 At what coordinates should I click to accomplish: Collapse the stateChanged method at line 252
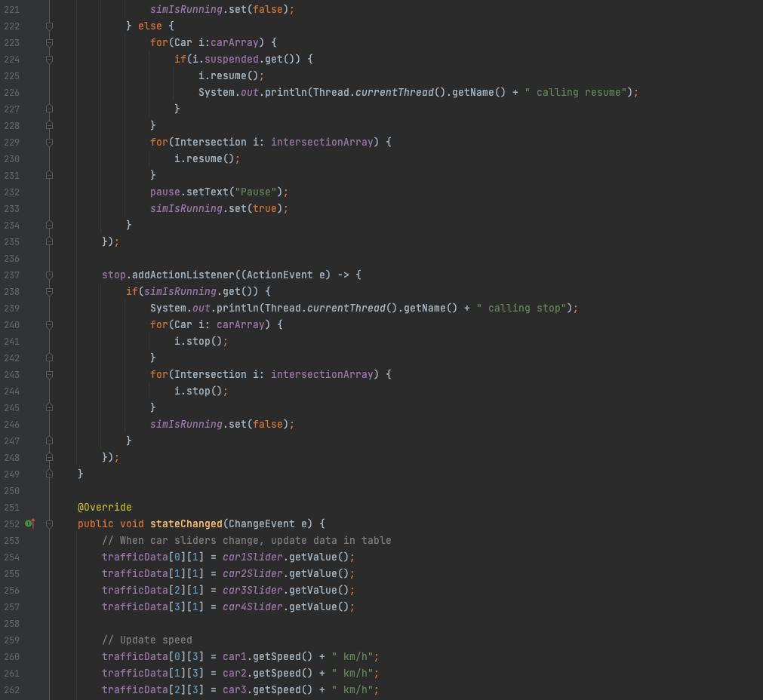coord(49,524)
